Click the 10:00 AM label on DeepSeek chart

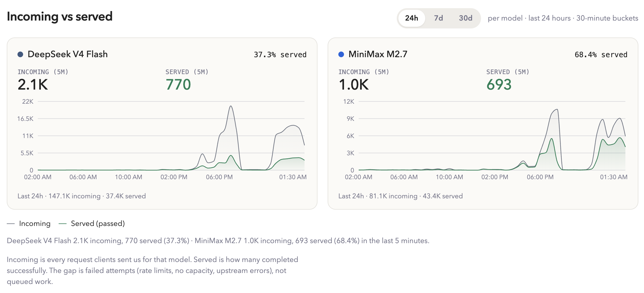pyautogui.click(x=129, y=177)
